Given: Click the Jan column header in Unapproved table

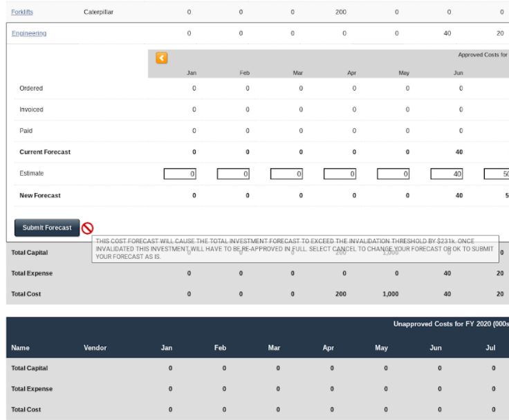Looking at the screenshot, I should point(167,347).
